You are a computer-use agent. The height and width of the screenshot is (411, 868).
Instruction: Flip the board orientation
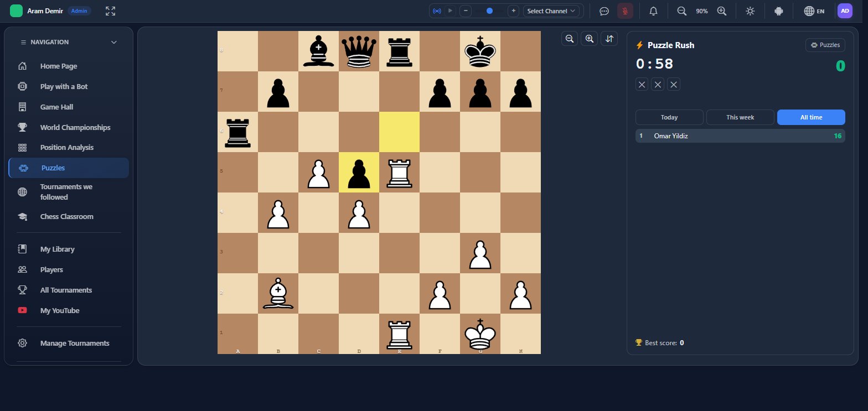coord(609,39)
